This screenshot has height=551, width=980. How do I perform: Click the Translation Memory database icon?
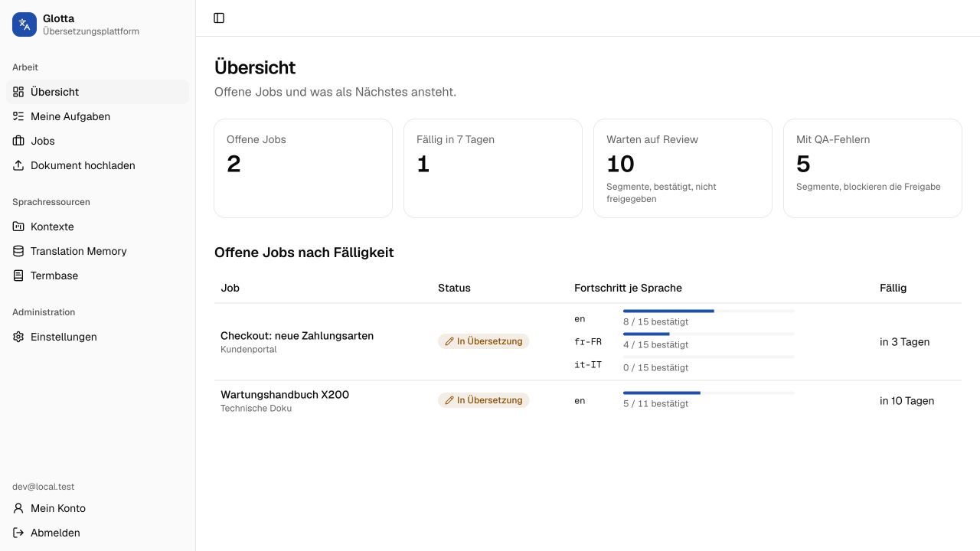(18, 251)
